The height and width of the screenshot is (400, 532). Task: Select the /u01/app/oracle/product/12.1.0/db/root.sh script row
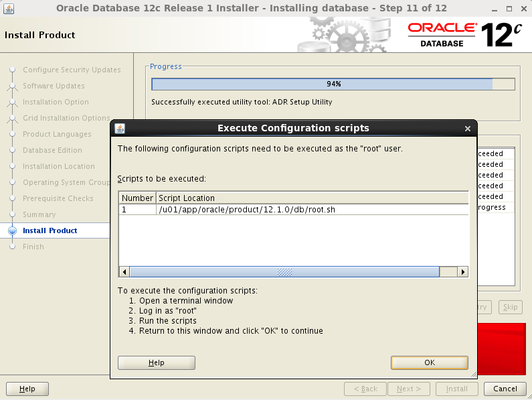coord(294,210)
